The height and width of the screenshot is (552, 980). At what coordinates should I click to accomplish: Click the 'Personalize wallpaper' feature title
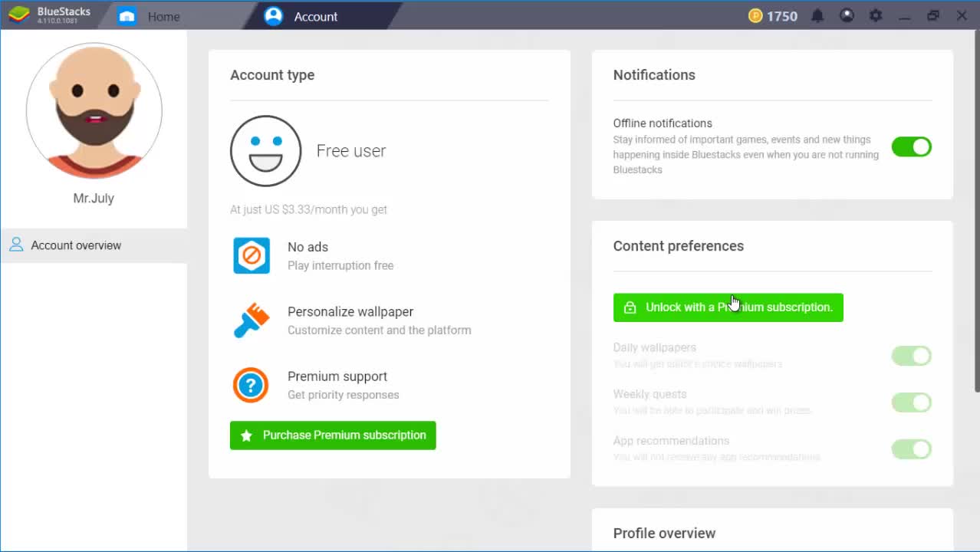pyautogui.click(x=350, y=312)
